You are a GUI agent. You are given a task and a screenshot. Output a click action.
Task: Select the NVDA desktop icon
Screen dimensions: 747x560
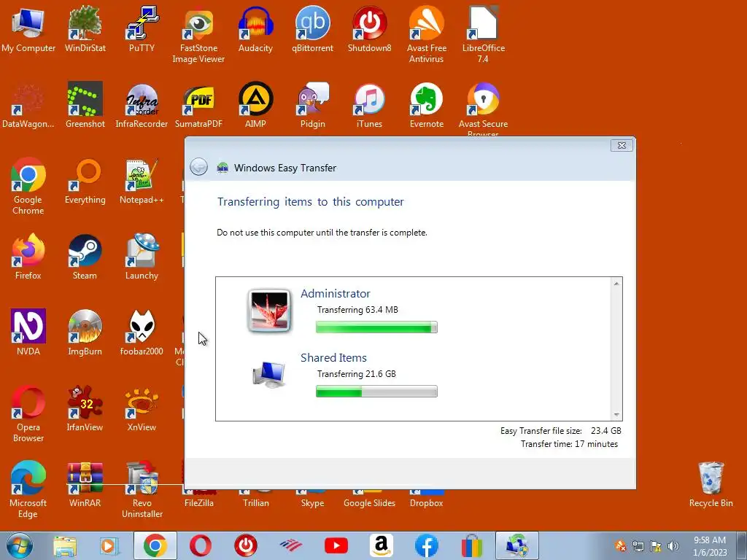(28, 332)
